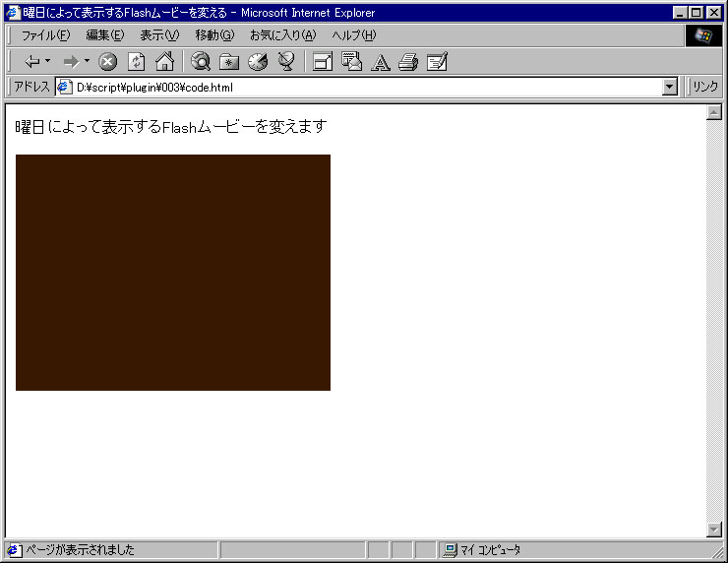Open the 表示(V) menu
This screenshot has height=563, width=728.
coord(159,35)
